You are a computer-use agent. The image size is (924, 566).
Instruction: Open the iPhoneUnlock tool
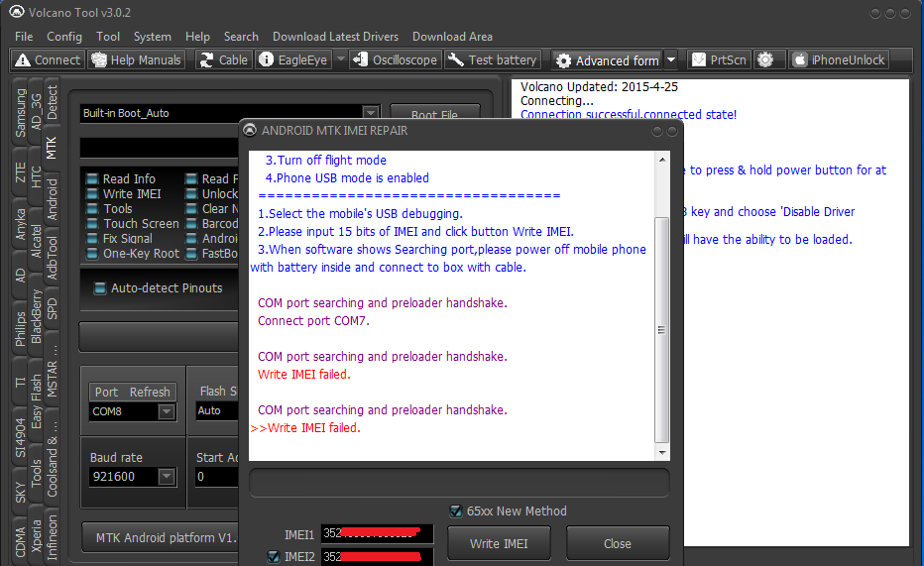point(839,59)
